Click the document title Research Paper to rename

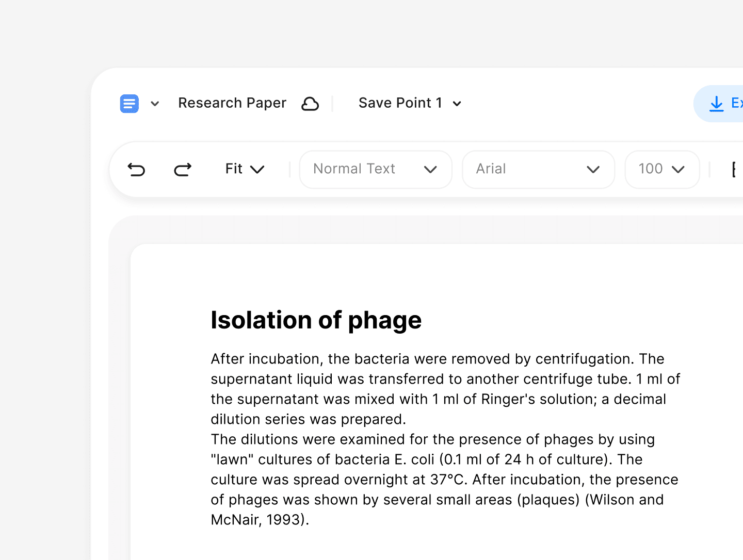pyautogui.click(x=232, y=103)
